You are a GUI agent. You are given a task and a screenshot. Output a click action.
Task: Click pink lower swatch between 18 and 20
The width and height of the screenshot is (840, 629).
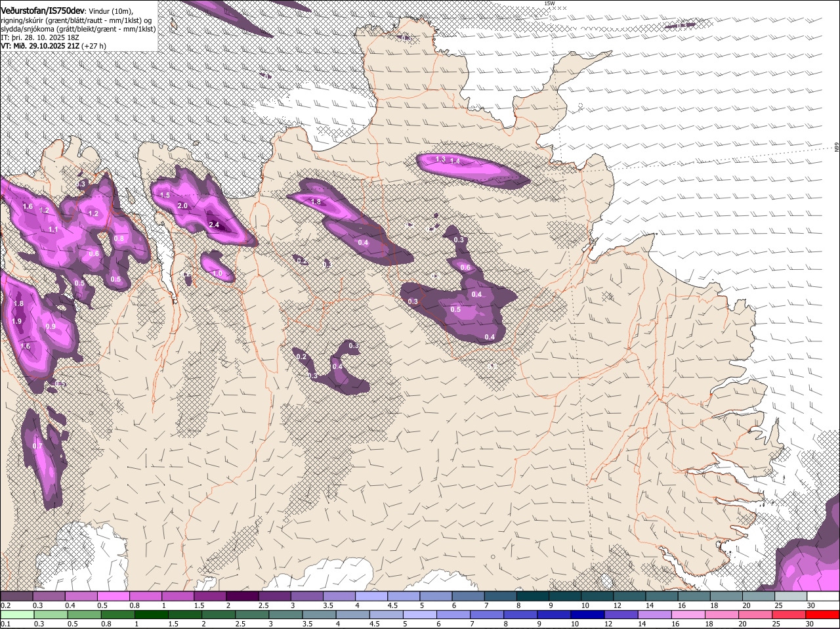pos(723,615)
